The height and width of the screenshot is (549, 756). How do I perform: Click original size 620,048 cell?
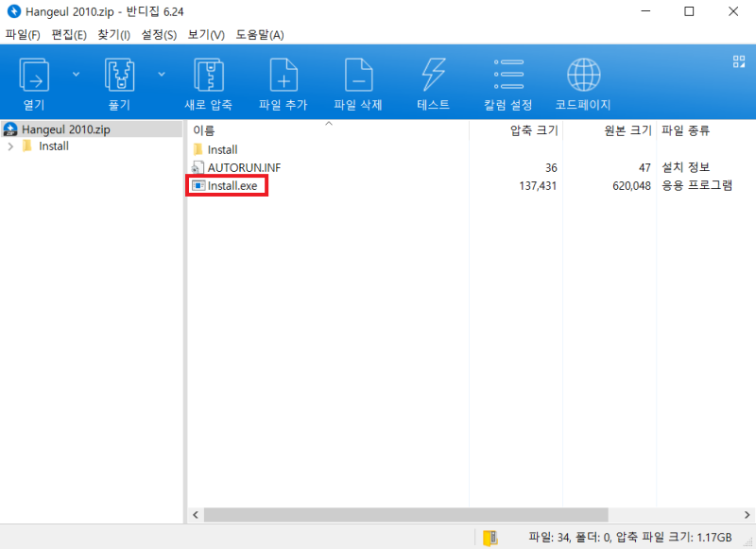[x=631, y=186]
